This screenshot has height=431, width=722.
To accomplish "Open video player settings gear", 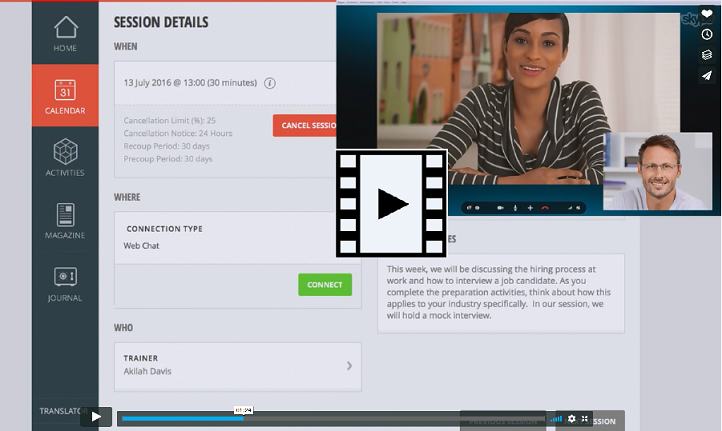I will pyautogui.click(x=572, y=419).
